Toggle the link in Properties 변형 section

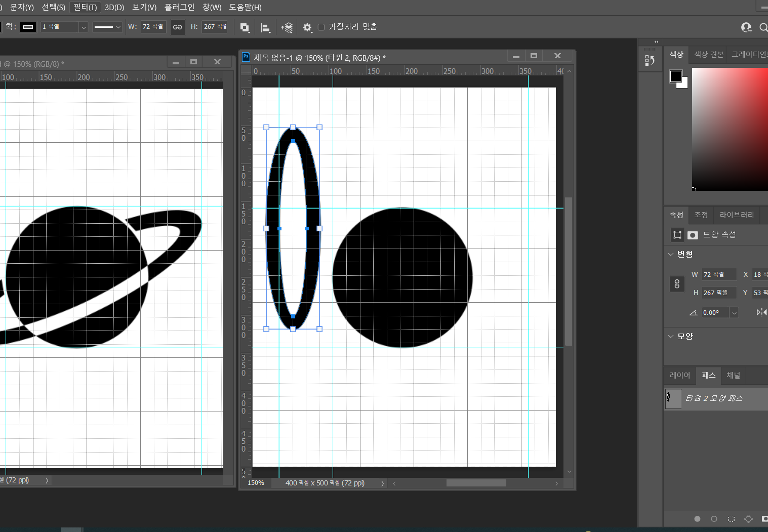point(677,283)
